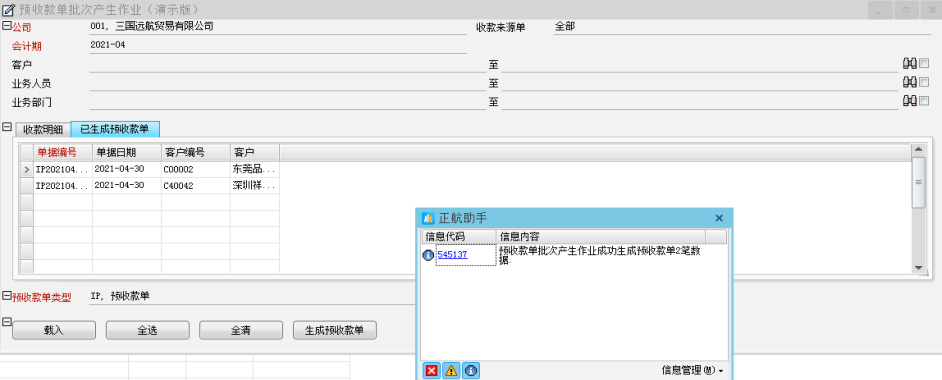Viewport: 942px width, 380px height.
Task: Collapse the buttons section expander beside 载入
Action: [x=7, y=322]
